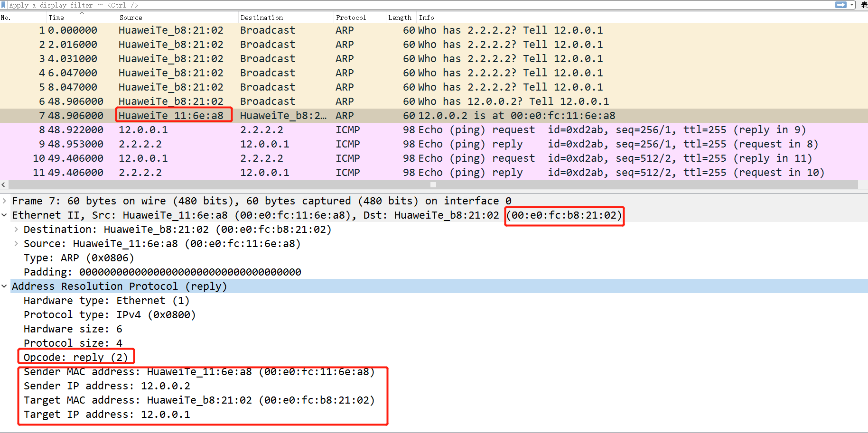The width and height of the screenshot is (868, 433).
Task: Click the packet list horizontal scrollbar
Action: coord(433,185)
